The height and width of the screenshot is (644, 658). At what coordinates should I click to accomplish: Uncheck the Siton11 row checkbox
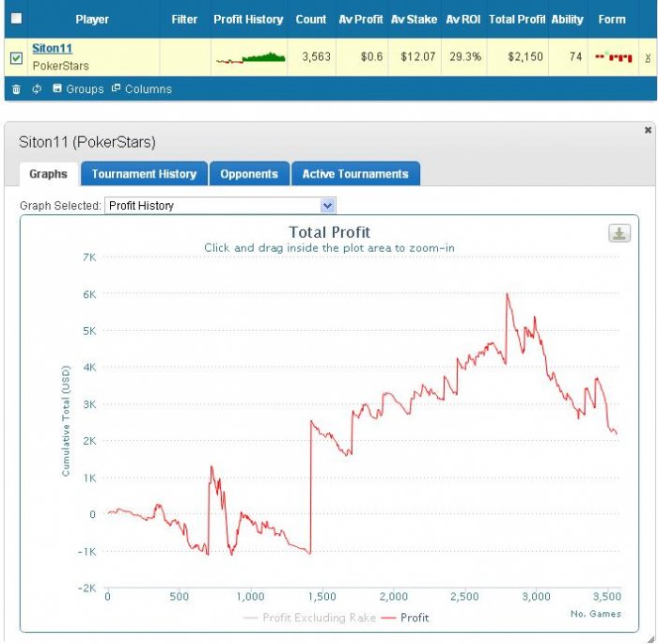16,57
